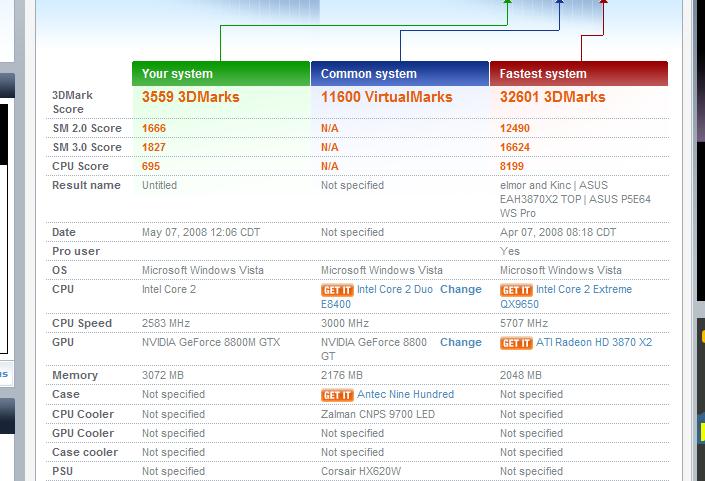
Task: Select the Fastest system column header
Action: tap(579, 73)
